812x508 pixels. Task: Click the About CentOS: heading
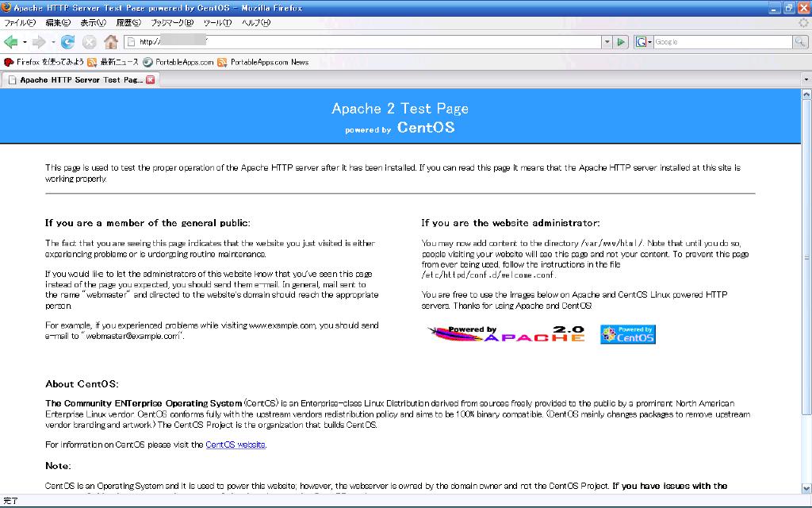82,384
